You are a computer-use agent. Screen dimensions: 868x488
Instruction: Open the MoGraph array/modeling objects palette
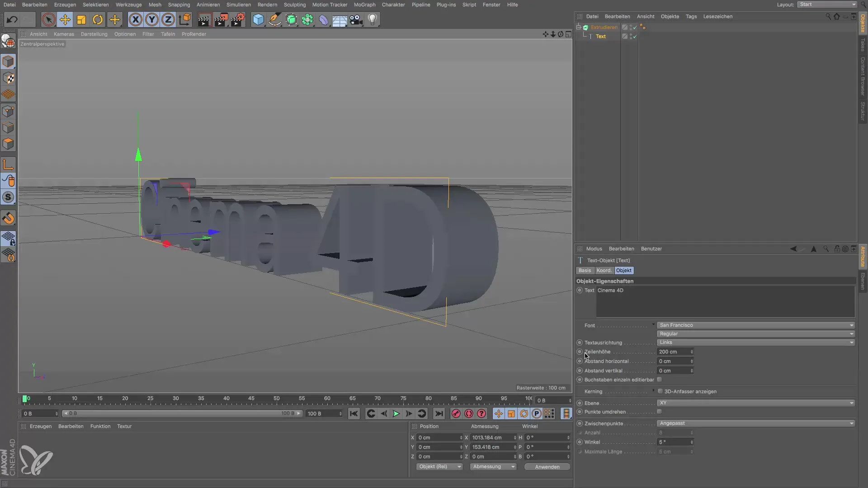click(x=307, y=20)
